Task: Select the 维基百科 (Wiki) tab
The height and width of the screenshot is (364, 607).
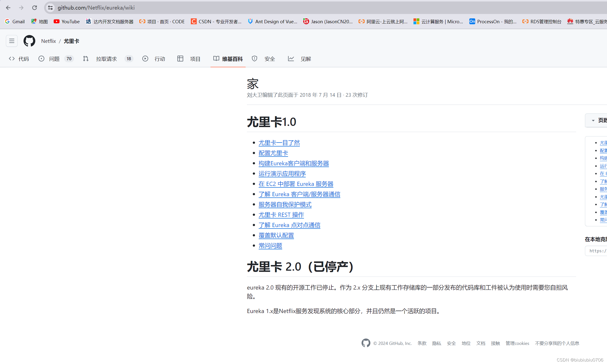Action: tap(228, 59)
